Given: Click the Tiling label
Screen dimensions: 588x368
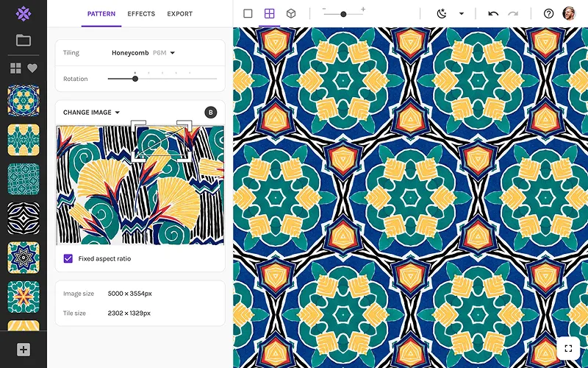Looking at the screenshot, I should 71,53.
